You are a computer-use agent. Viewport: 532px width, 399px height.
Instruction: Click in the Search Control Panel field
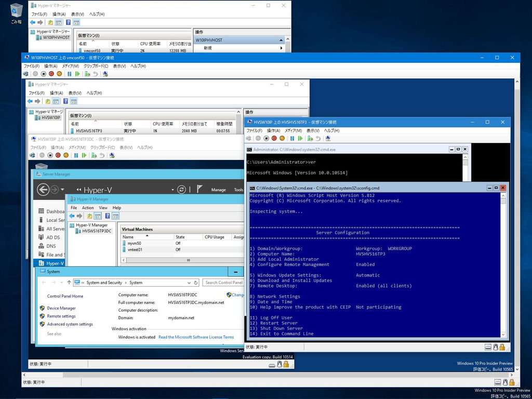tap(223, 282)
